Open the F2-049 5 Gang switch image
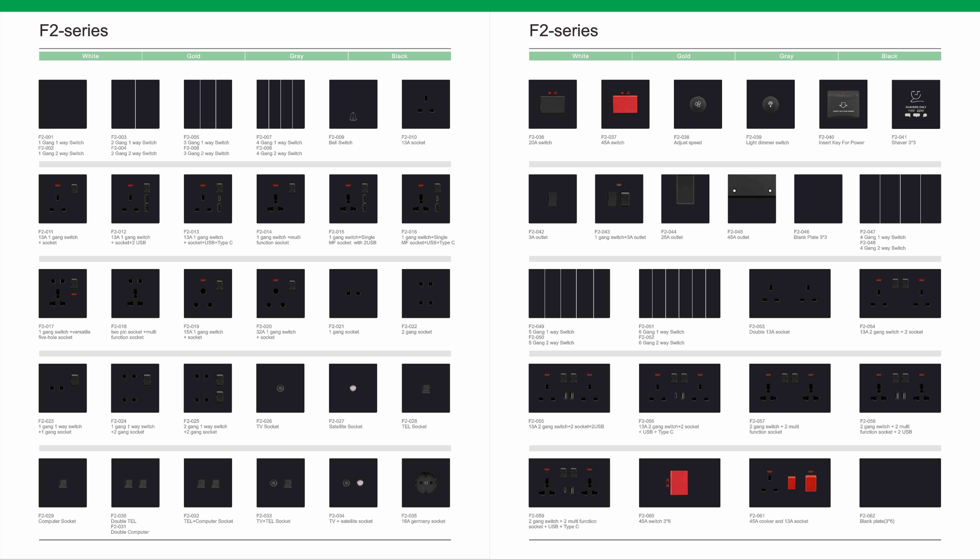Screen dimensions: 980x559 (x=569, y=293)
